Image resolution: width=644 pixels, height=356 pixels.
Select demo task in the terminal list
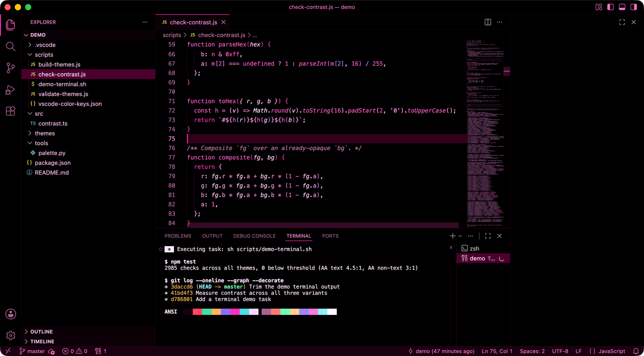pyautogui.click(x=483, y=258)
